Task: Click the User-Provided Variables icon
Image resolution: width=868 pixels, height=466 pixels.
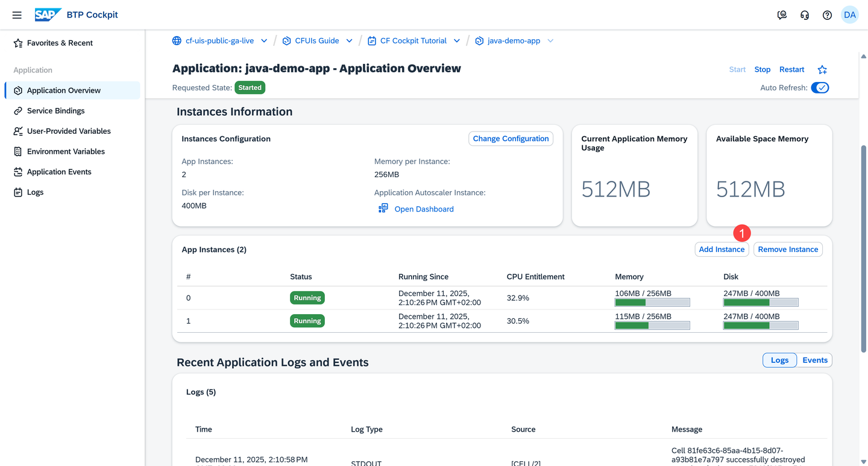Action: click(18, 131)
